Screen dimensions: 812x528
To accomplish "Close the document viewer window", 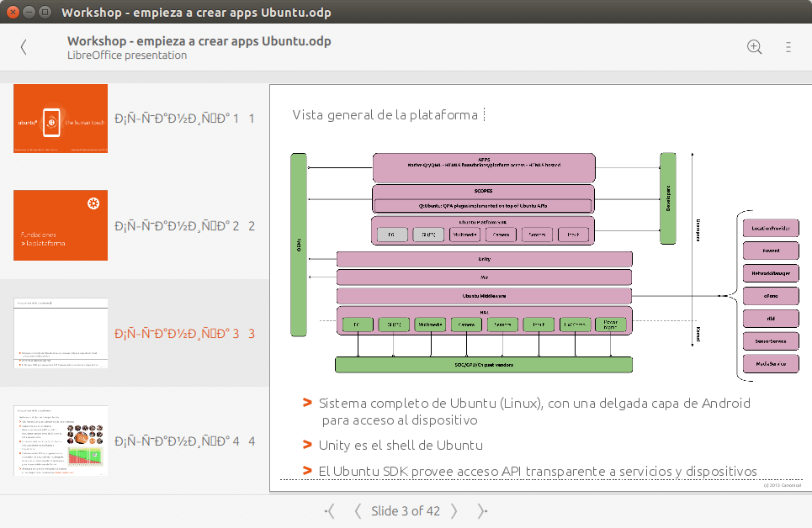I will pos(14,13).
